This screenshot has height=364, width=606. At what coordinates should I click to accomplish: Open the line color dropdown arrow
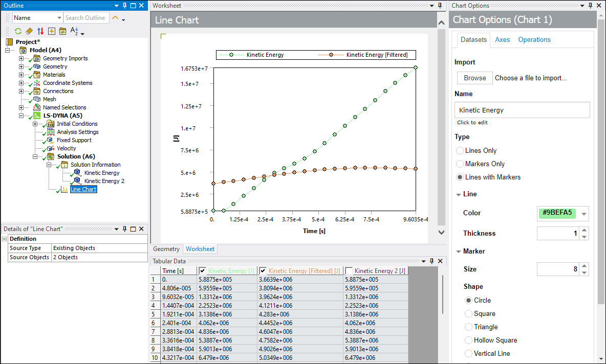coord(584,214)
